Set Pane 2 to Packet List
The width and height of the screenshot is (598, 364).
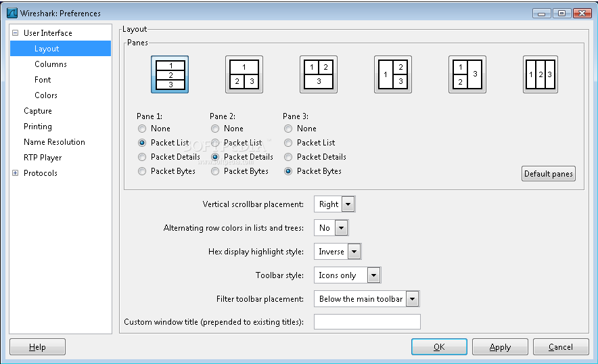(215, 143)
